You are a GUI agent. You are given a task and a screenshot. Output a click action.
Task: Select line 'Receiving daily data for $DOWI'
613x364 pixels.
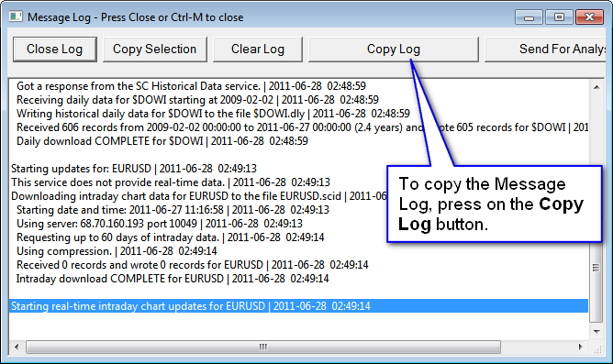click(197, 100)
